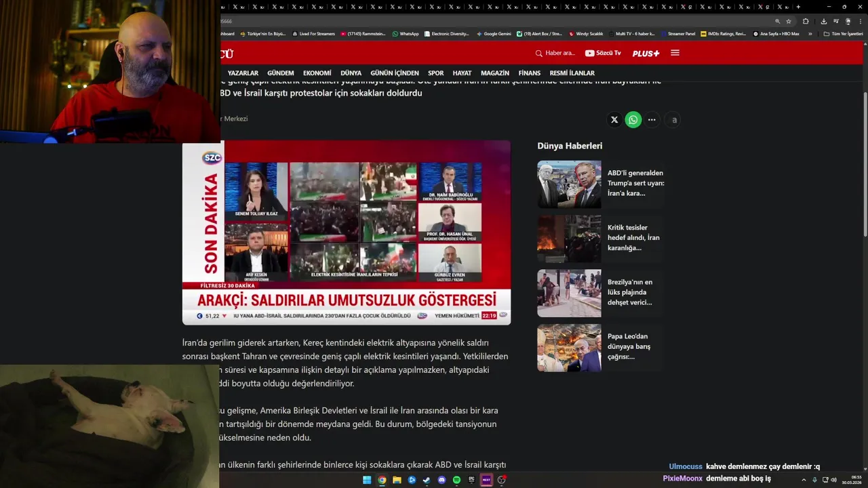The width and height of the screenshot is (868, 488).
Task: Open File Explorer from the taskbar
Action: coord(397,480)
